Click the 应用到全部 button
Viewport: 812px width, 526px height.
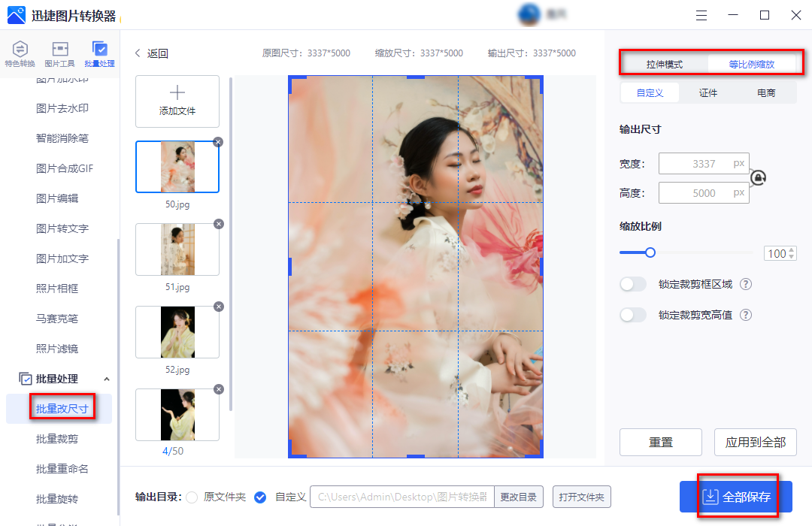click(x=756, y=442)
